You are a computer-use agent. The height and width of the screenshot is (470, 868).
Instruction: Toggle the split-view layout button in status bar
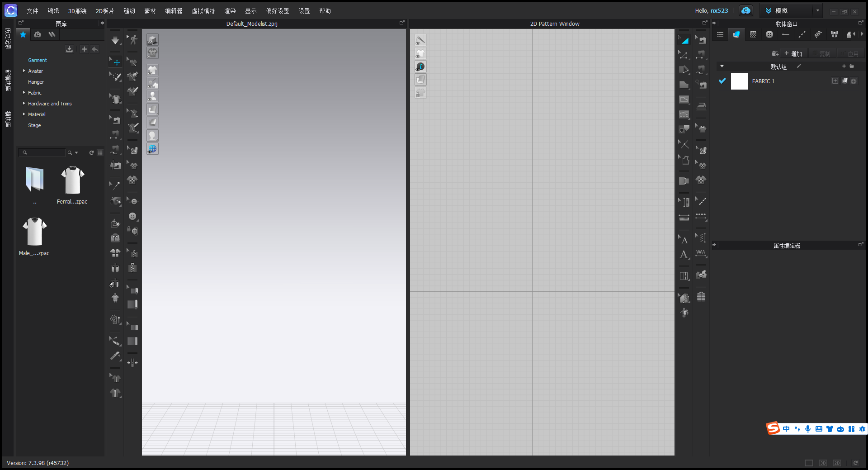809,463
